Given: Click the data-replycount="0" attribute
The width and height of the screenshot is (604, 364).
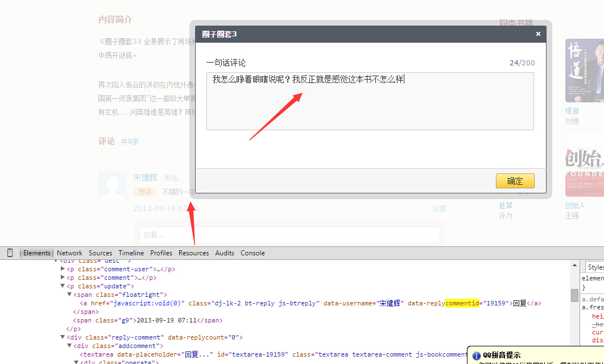Looking at the screenshot, I should [x=204, y=337].
